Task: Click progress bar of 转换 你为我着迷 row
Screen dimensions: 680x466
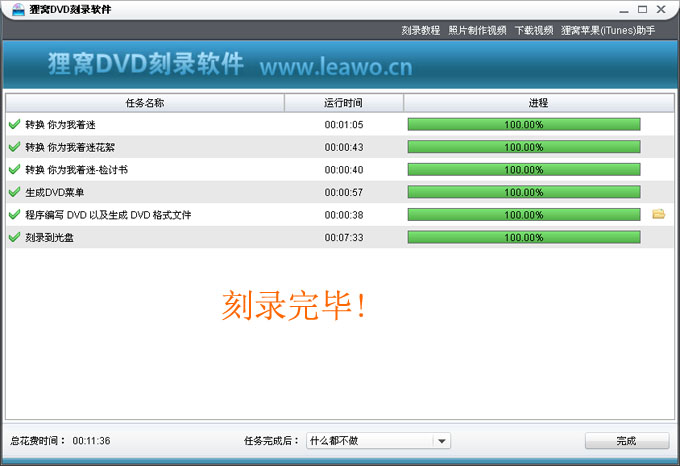Action: point(524,124)
